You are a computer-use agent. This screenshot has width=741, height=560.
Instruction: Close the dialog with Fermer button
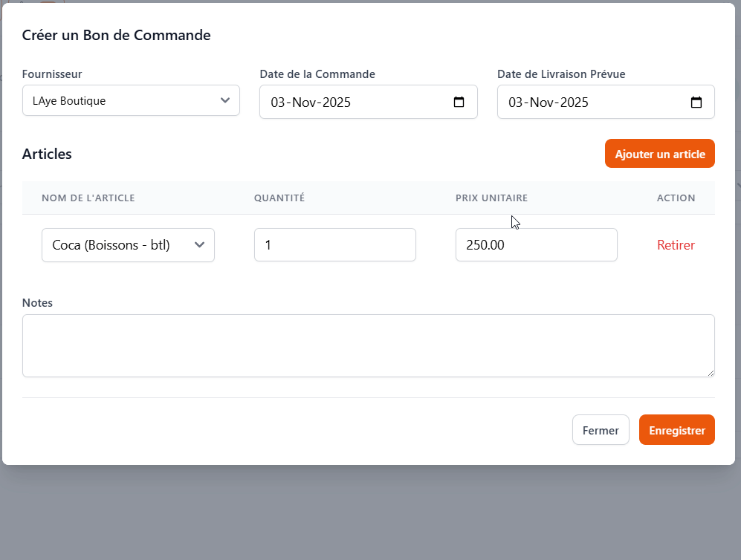click(x=601, y=430)
